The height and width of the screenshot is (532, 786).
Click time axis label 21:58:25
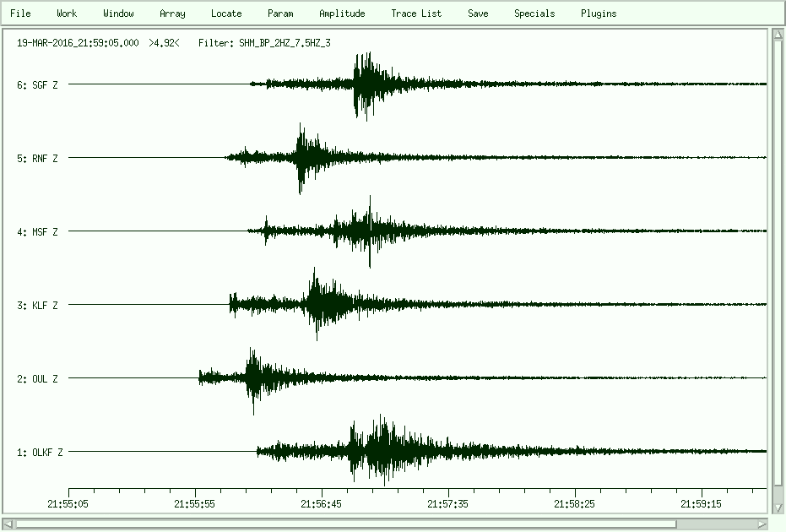574,504
